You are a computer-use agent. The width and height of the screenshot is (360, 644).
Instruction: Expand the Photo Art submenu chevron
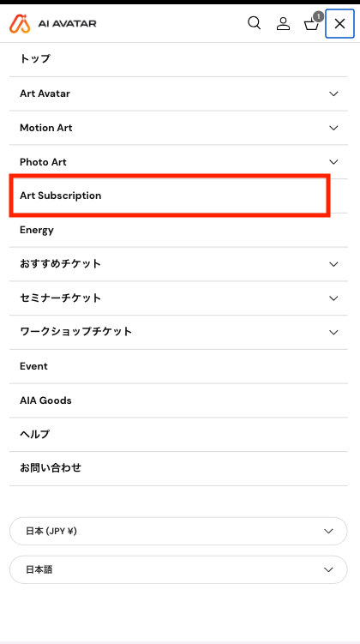click(x=333, y=162)
